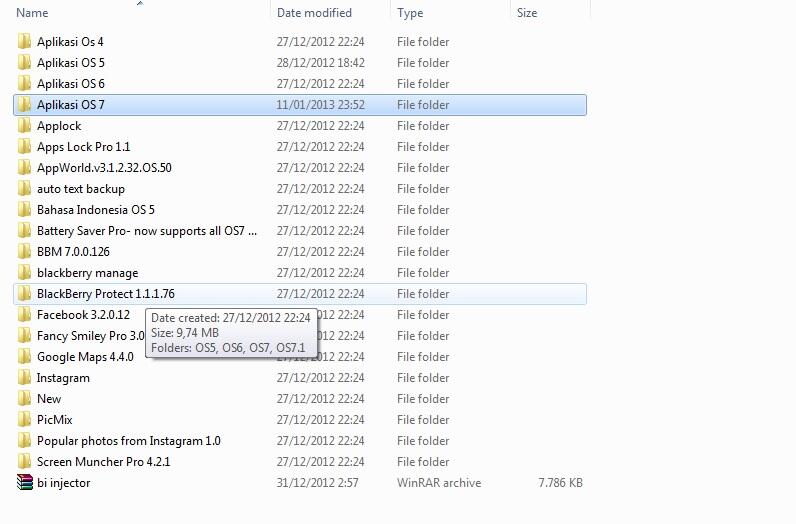Select the 'Fancy Smiley Pro 3.0' name text

click(x=91, y=336)
